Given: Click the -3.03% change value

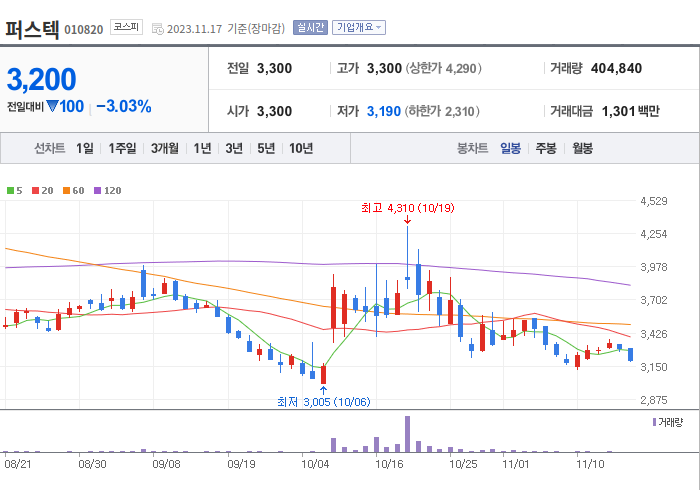Looking at the screenshot, I should coord(124,106).
